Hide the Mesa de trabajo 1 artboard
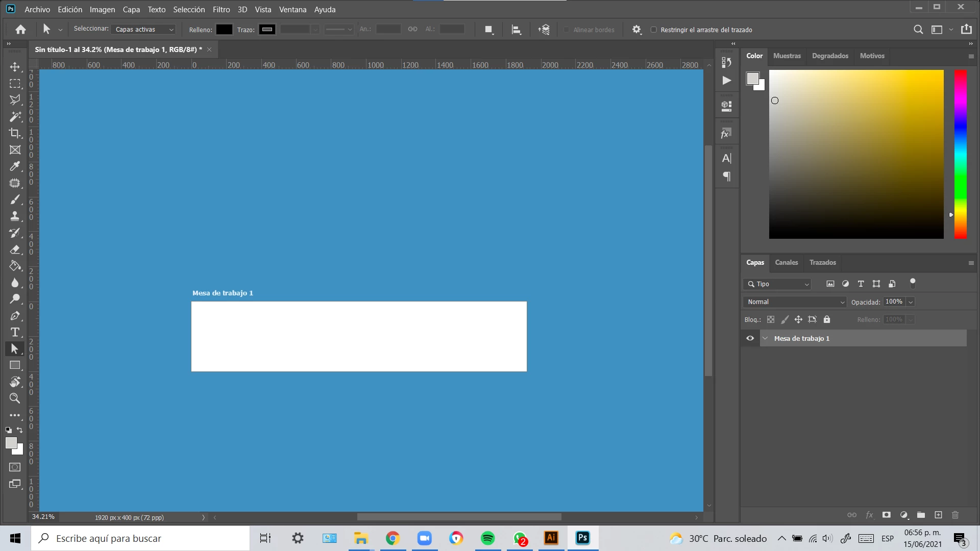Viewport: 980px width, 551px height. (750, 338)
